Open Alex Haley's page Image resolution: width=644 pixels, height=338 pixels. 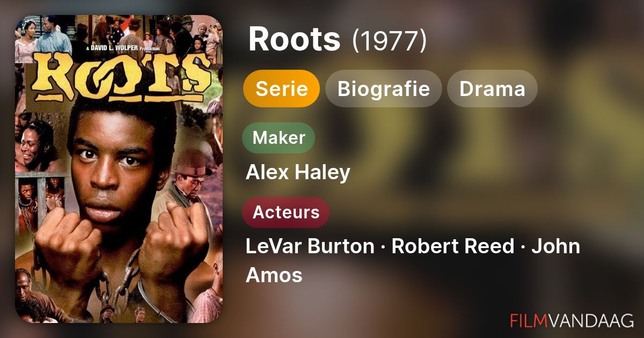(298, 173)
